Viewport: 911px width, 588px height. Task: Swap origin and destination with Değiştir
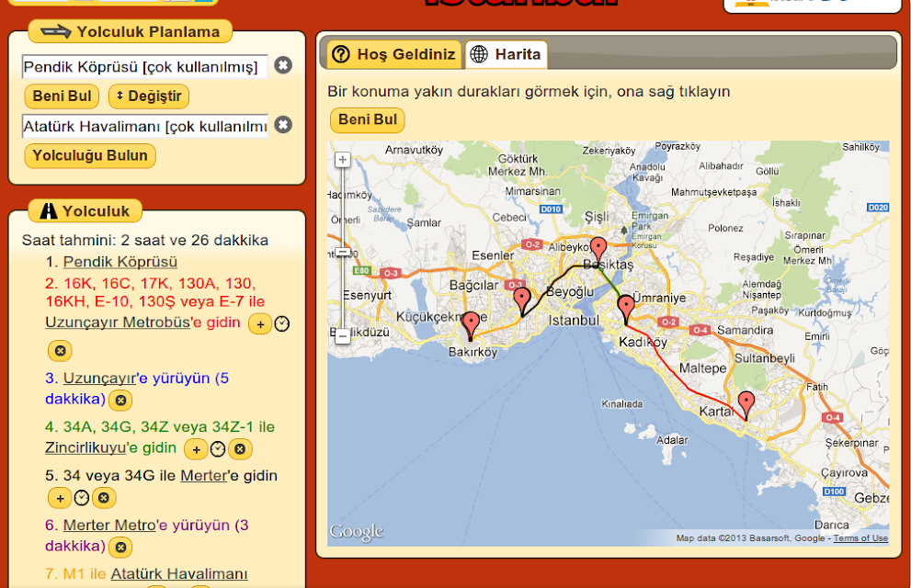149,96
